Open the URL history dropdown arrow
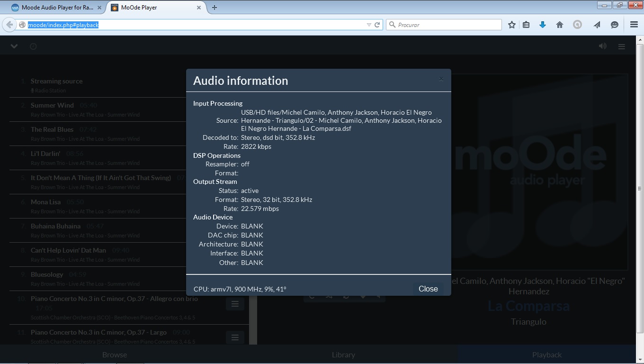 point(369,25)
